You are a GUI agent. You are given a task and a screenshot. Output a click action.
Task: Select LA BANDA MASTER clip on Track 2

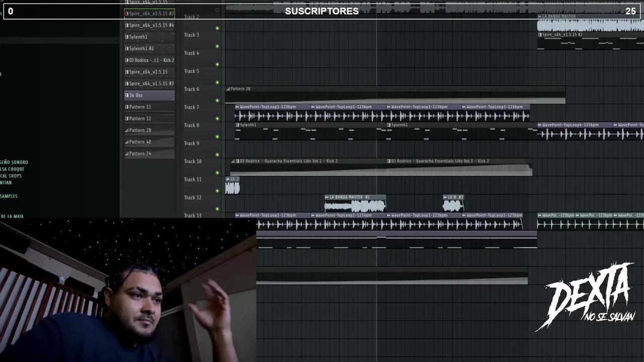click(591, 23)
